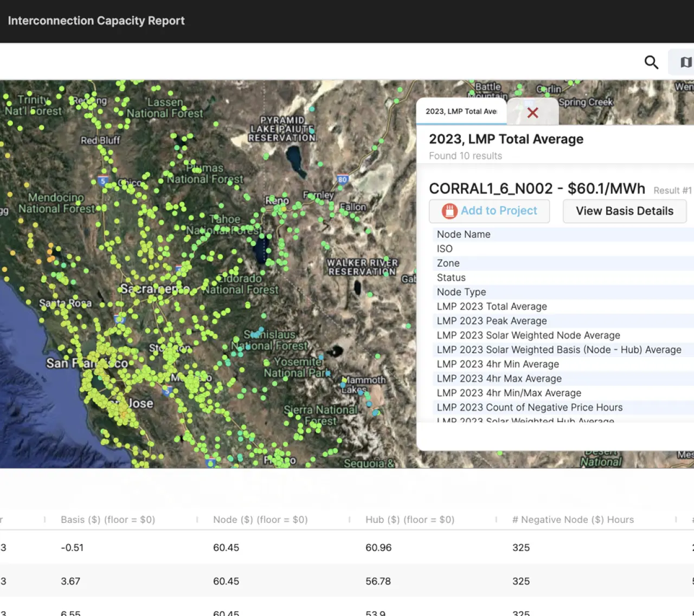Image resolution: width=694 pixels, height=616 pixels.
Task: Select the '2023, LMP Total Ave' tab
Action: coord(461,111)
